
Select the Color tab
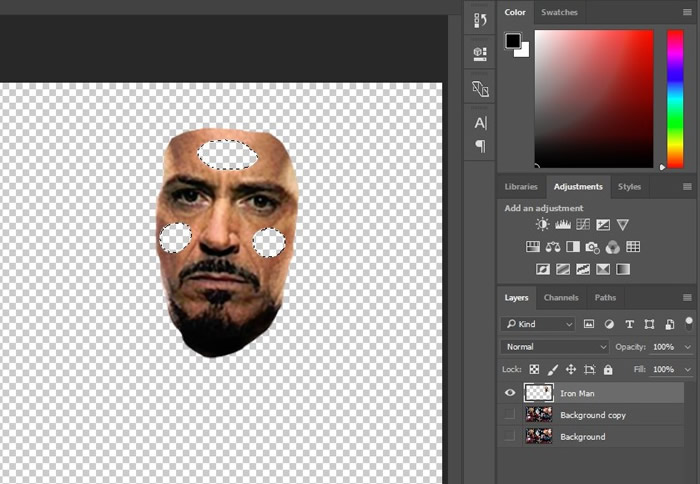515,12
